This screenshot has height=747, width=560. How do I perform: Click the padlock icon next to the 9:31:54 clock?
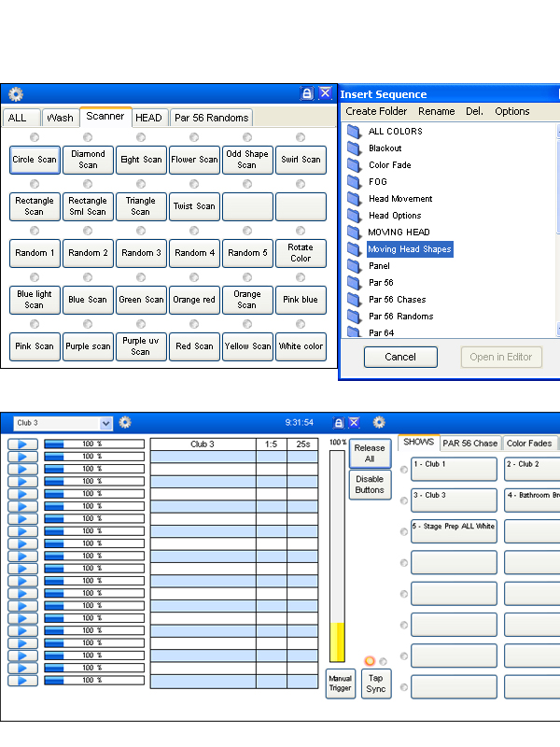[338, 422]
